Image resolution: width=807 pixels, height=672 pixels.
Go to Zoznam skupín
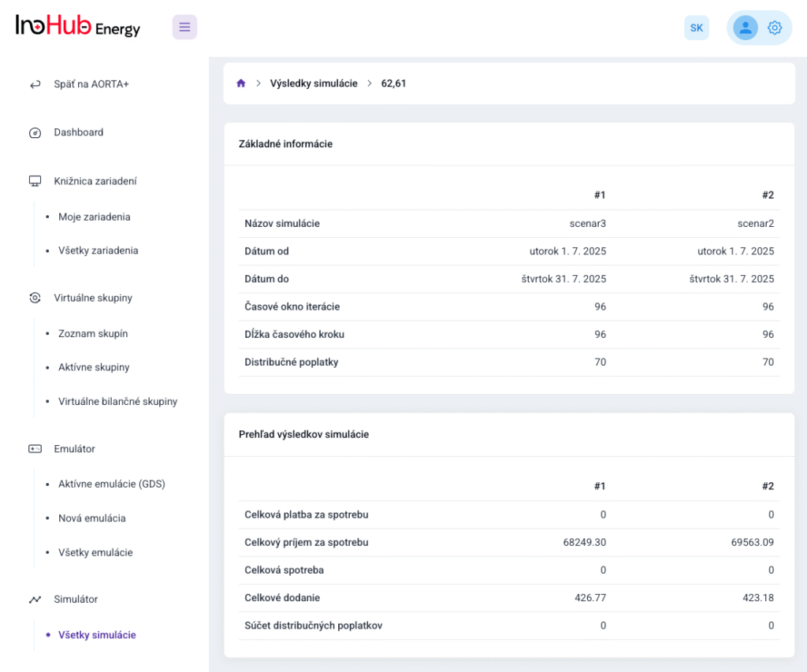pyautogui.click(x=93, y=333)
